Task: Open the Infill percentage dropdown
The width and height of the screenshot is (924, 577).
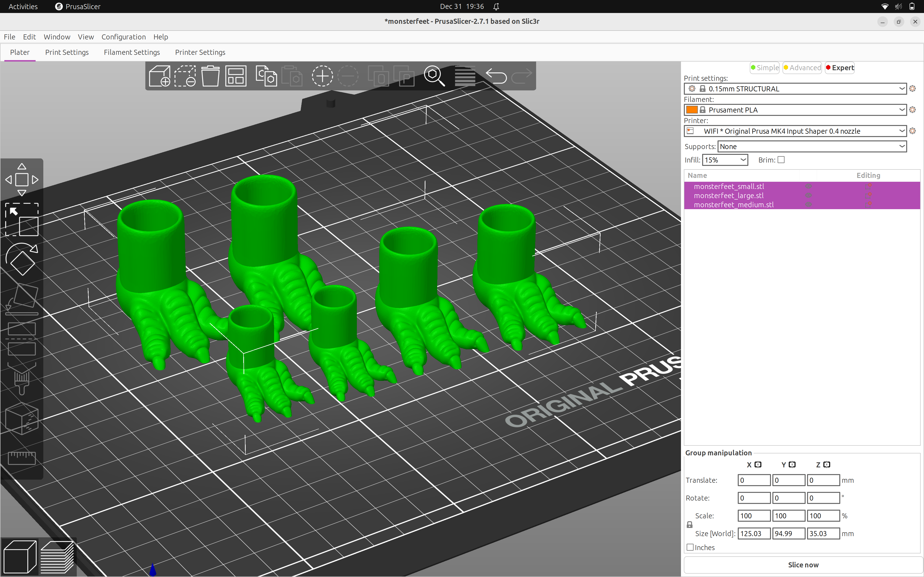Action: click(x=725, y=160)
